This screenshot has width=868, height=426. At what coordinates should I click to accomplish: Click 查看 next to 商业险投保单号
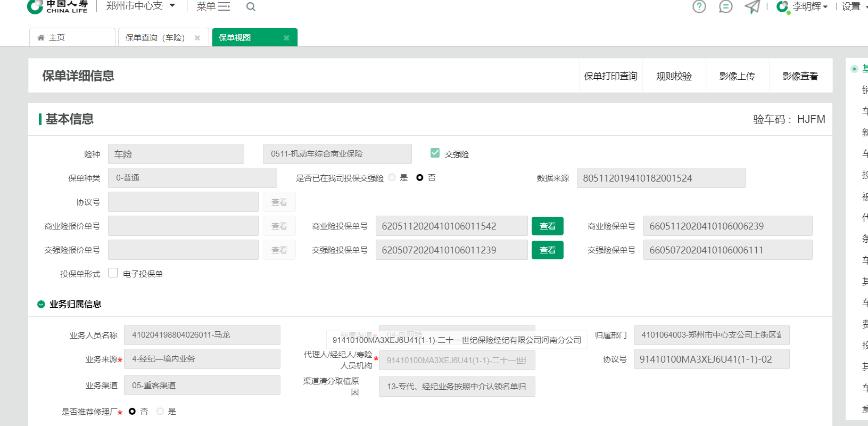tap(547, 226)
